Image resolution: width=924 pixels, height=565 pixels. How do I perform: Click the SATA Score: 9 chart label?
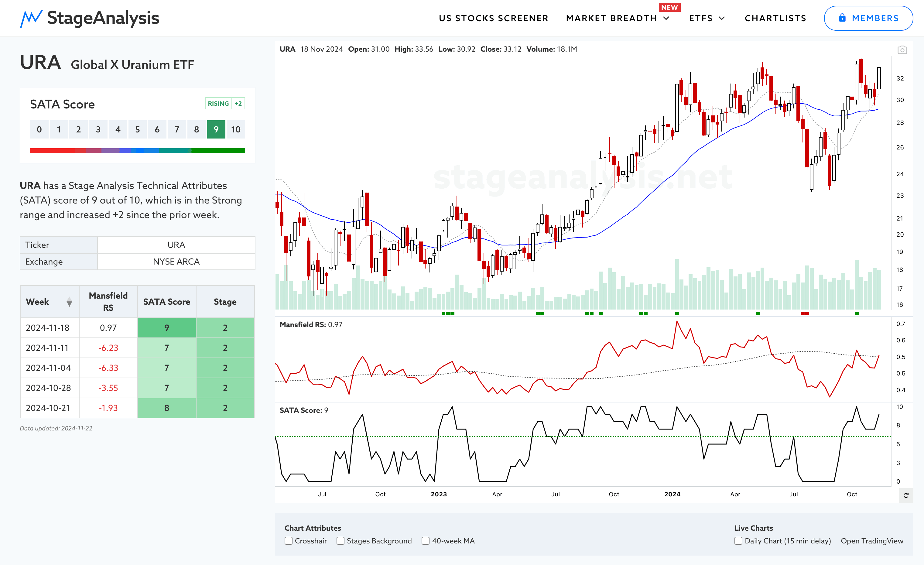[x=304, y=410]
